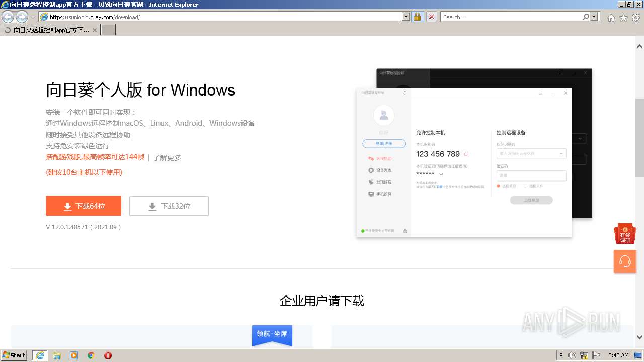Open the Tools gear menu
This screenshot has width=644, height=362.
click(636, 18)
